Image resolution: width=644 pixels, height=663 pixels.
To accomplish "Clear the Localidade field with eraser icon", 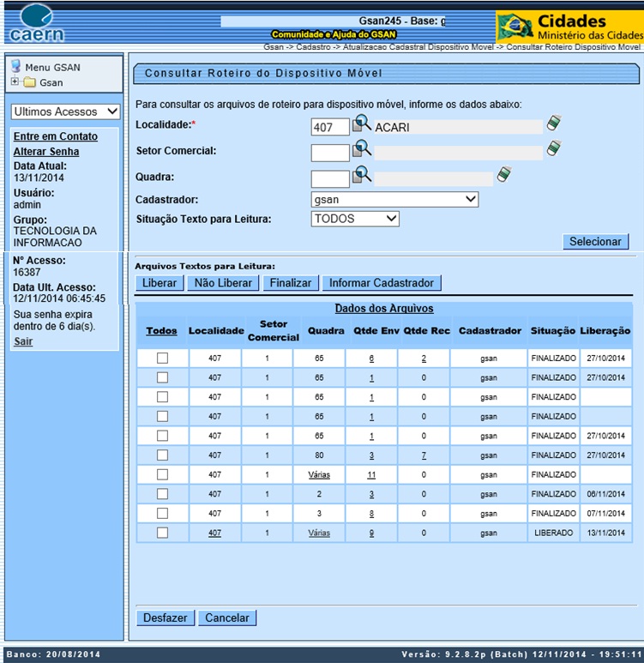I will [554, 124].
